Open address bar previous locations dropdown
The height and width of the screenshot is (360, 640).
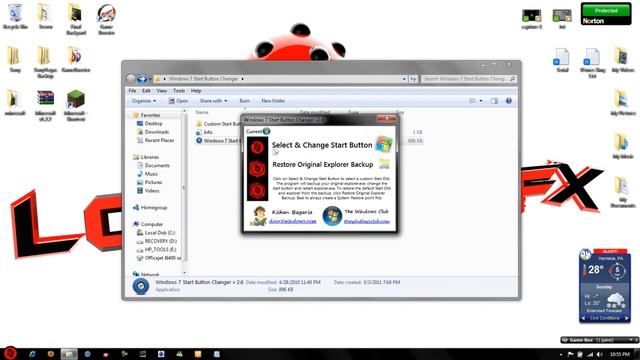pyautogui.click(x=404, y=79)
